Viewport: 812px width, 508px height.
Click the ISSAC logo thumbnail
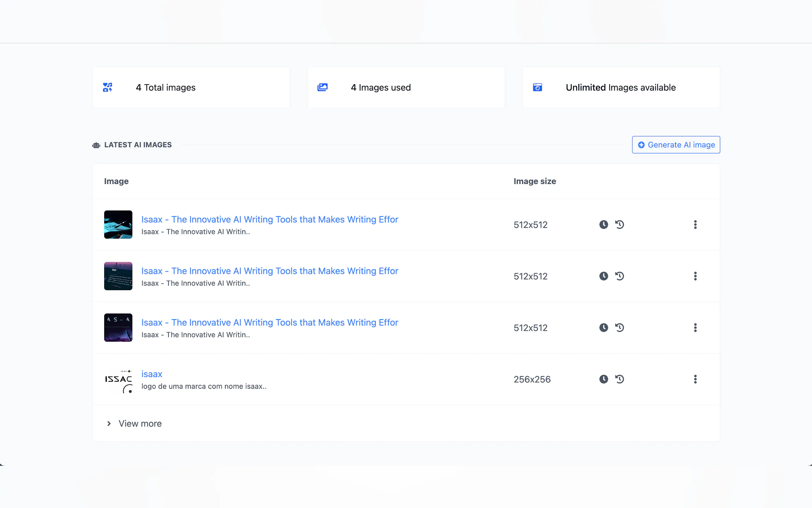118,379
